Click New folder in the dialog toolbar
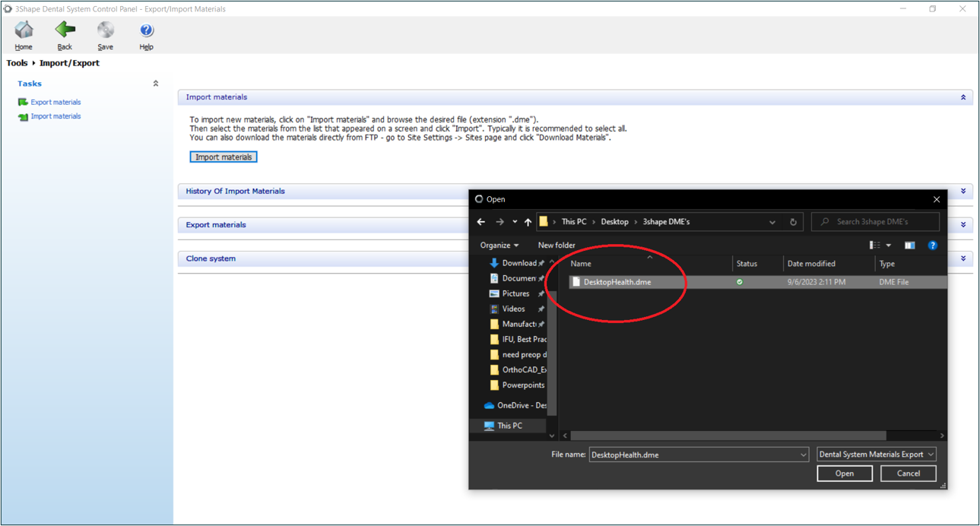 click(557, 246)
